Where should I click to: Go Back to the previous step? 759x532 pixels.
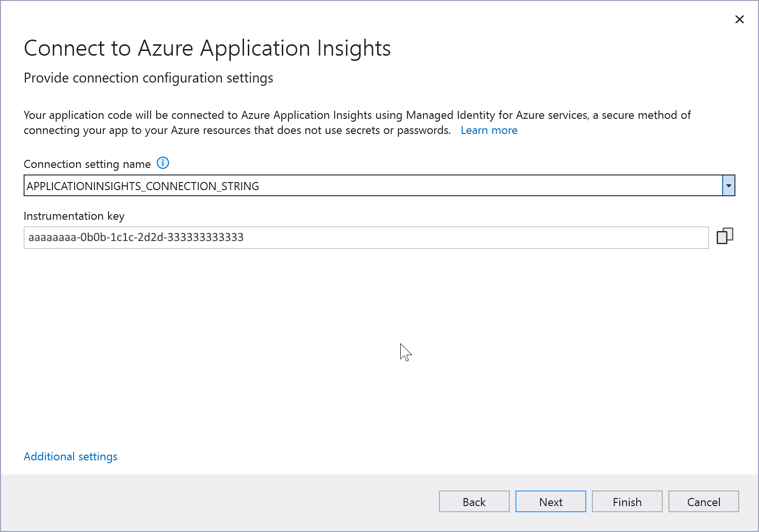pos(474,501)
